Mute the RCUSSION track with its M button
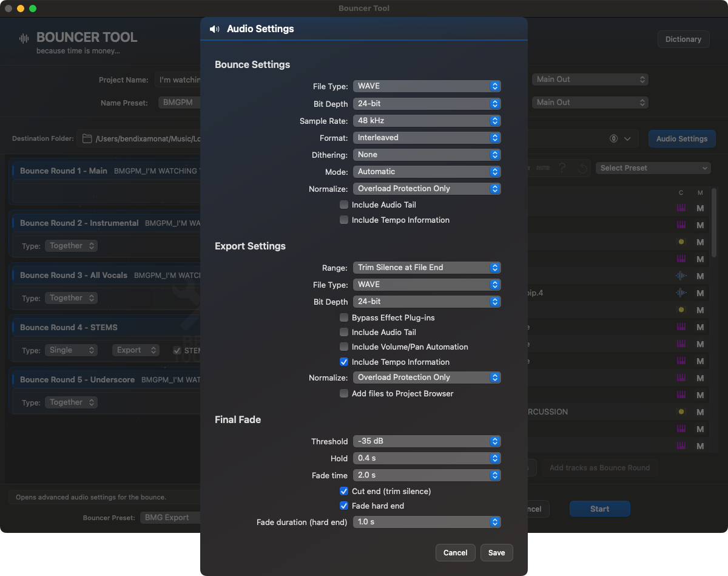The image size is (728, 576). click(700, 412)
